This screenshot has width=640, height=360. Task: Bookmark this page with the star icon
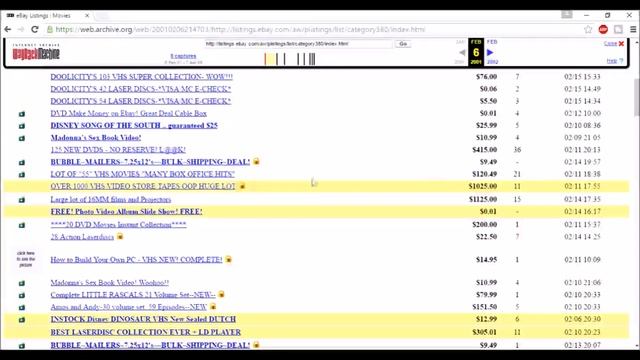click(588, 29)
